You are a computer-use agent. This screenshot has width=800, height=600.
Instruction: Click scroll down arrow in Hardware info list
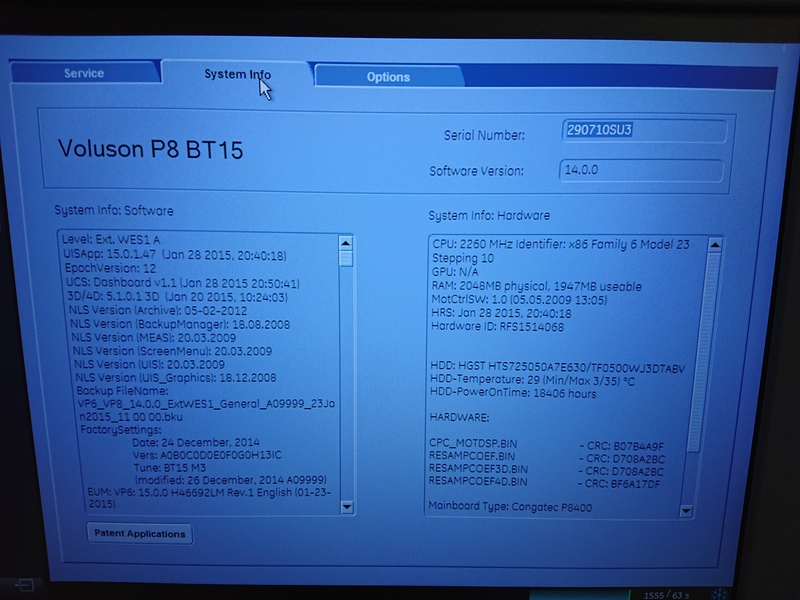(686, 510)
